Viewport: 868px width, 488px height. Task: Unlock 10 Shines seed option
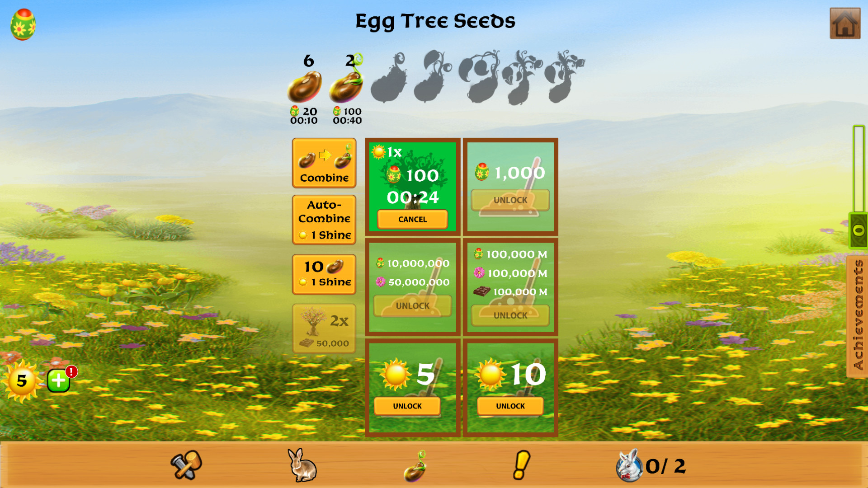click(x=509, y=406)
